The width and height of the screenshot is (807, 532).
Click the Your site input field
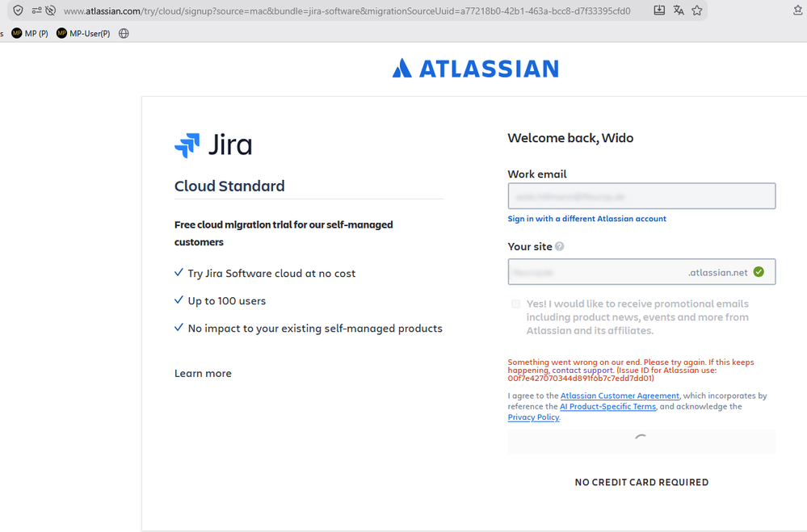tap(641, 272)
